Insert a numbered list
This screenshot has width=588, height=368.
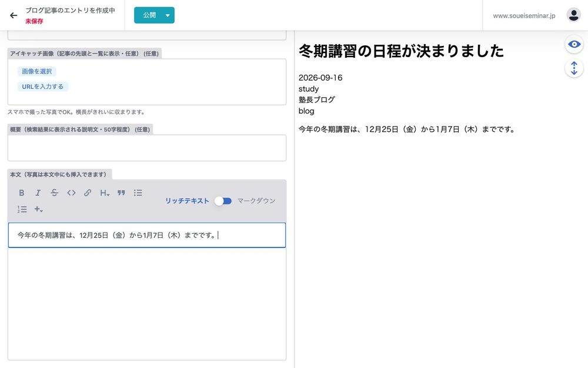click(22, 209)
